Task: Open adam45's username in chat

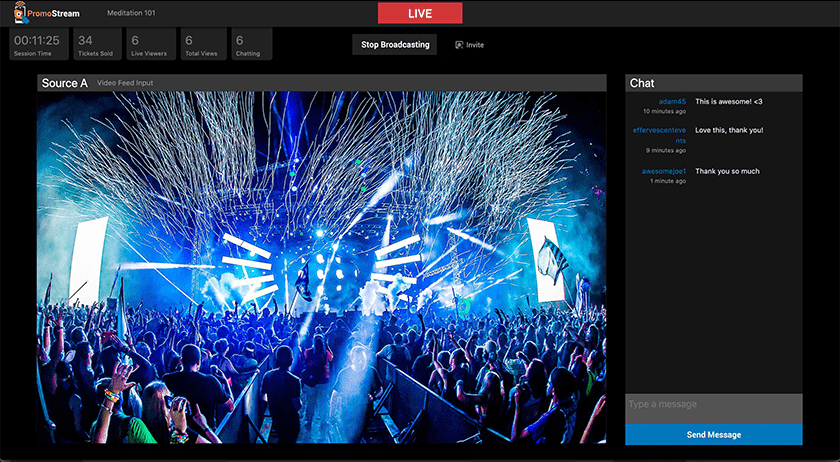Action: tap(672, 101)
